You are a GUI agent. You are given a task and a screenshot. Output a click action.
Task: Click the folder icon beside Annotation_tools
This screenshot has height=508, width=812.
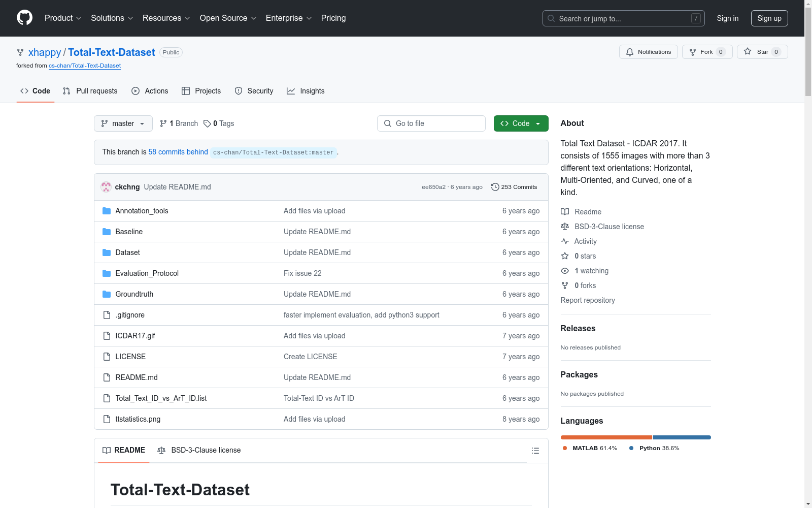[107, 211]
